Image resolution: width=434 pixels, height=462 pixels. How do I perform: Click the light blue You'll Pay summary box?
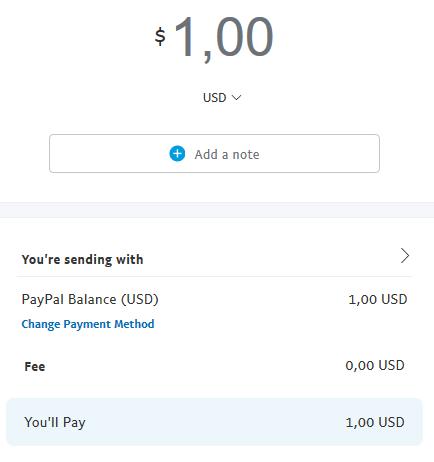point(214,422)
